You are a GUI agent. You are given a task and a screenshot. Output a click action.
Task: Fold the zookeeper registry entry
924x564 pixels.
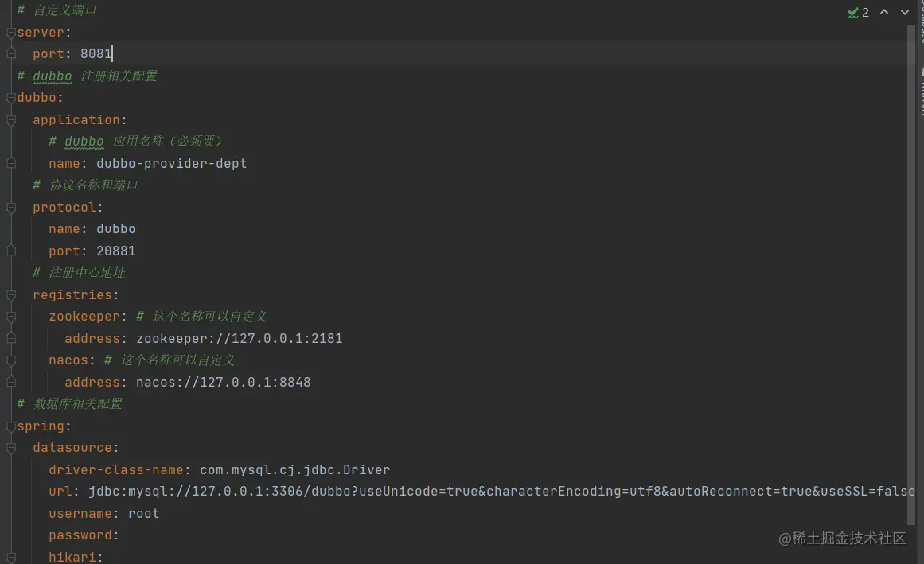point(11,317)
